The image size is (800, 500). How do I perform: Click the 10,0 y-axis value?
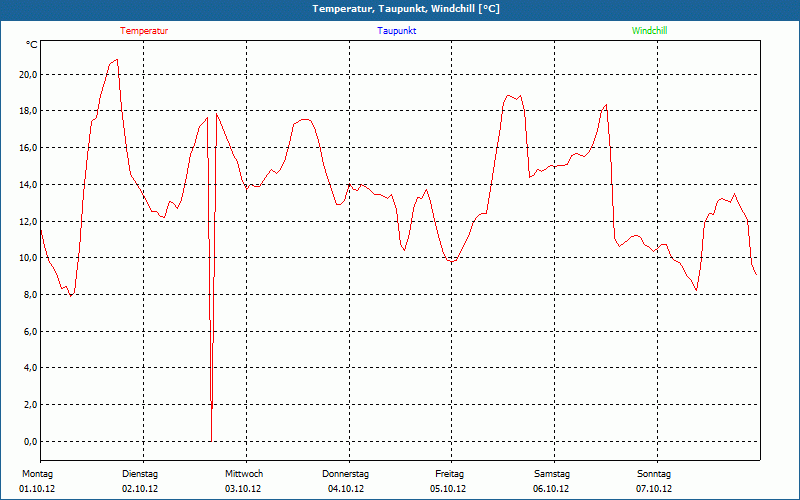coord(28,258)
